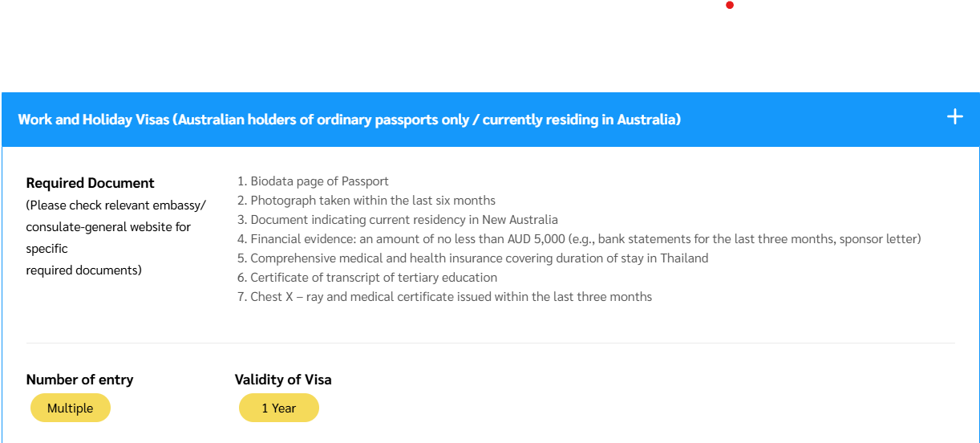Click the Validity of Visa label

(283, 380)
